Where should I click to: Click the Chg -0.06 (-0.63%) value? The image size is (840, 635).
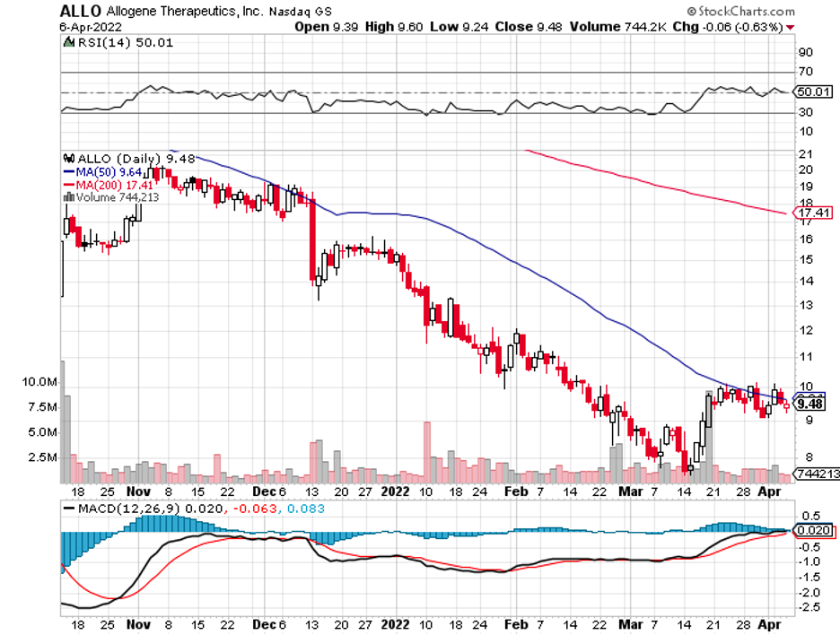pos(728,27)
